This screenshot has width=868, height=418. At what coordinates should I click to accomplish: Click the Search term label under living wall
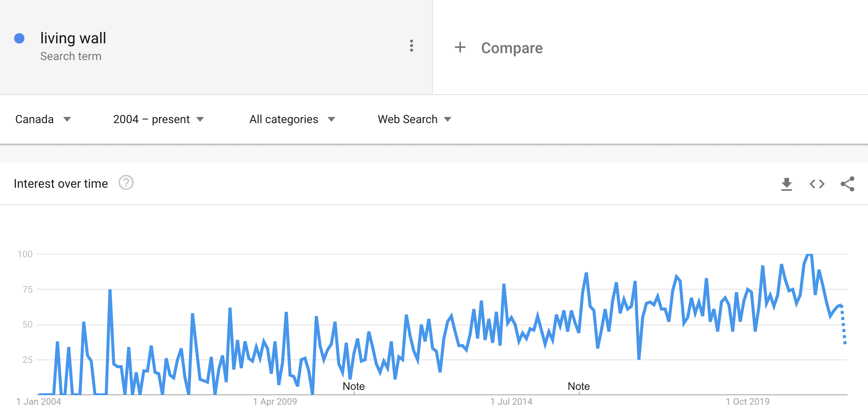click(71, 56)
